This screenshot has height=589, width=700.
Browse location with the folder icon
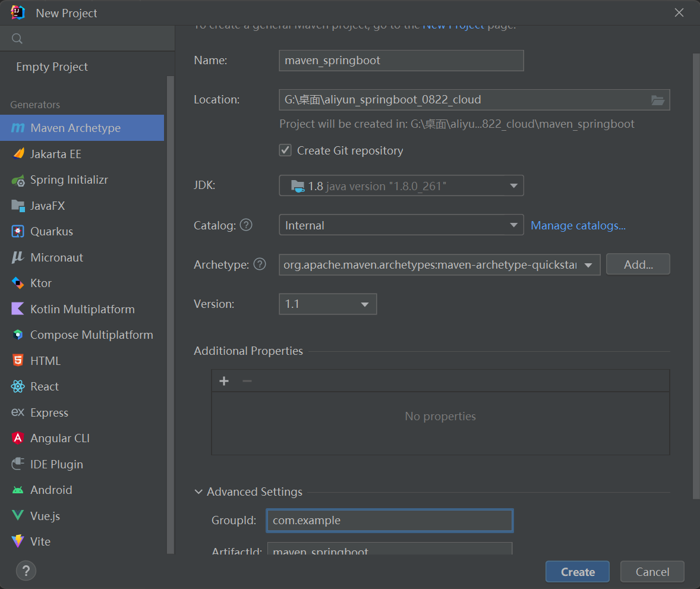coord(658,100)
